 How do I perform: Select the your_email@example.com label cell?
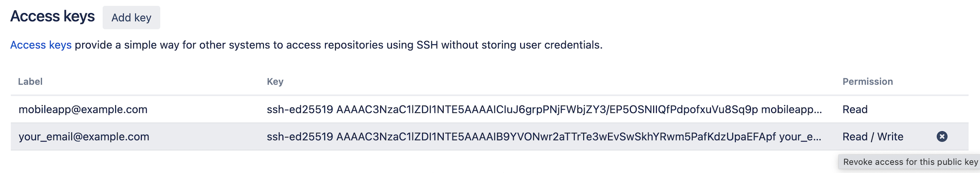(84, 137)
